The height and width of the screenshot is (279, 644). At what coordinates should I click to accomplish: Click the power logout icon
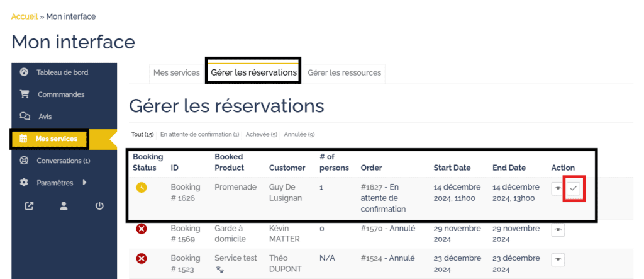[99, 205]
